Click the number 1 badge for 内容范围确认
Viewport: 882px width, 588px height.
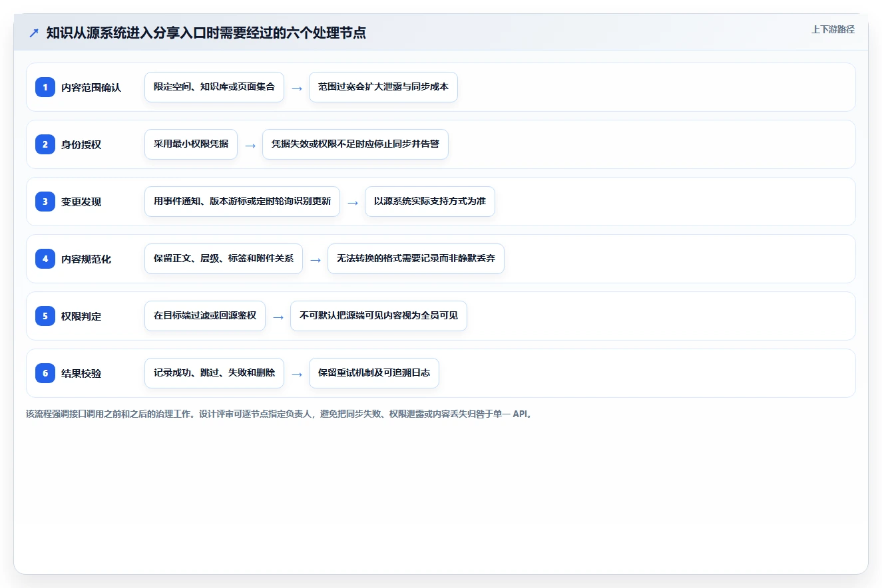pos(45,87)
